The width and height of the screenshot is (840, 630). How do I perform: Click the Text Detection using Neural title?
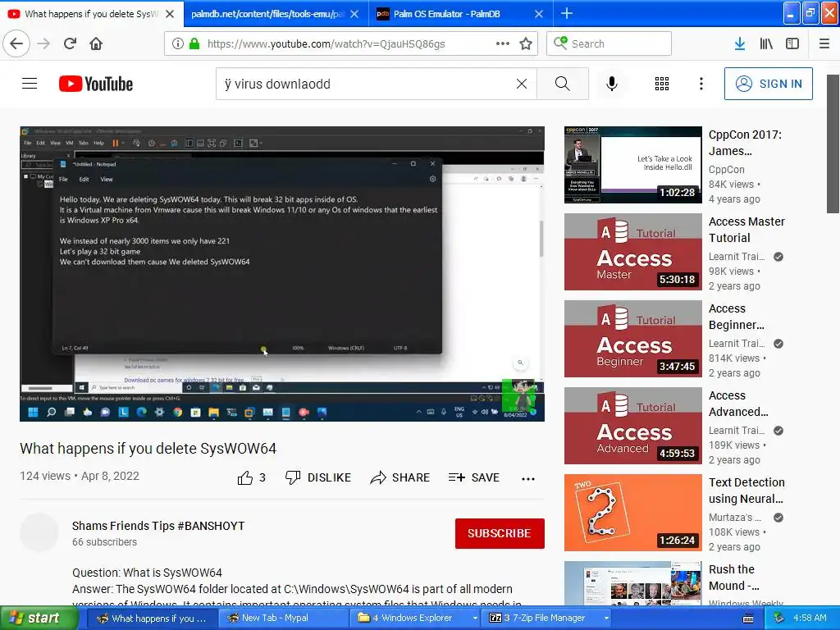click(x=746, y=491)
